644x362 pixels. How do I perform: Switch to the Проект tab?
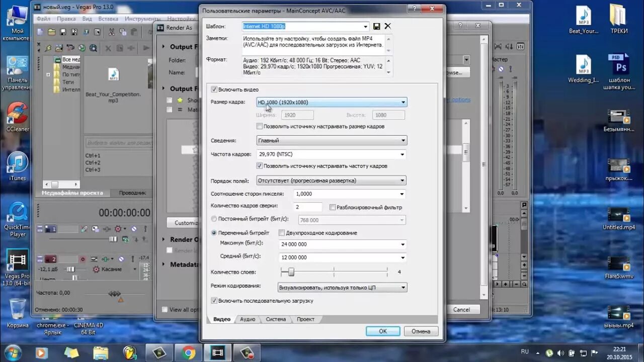[305, 319]
